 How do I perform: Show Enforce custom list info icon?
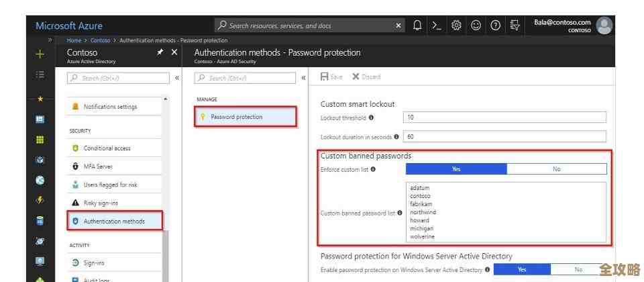[373, 169]
